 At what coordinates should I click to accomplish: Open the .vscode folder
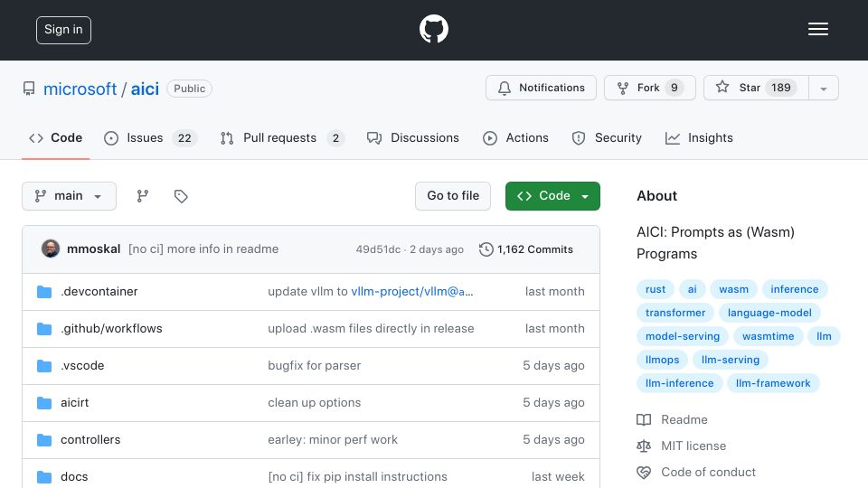(x=82, y=366)
